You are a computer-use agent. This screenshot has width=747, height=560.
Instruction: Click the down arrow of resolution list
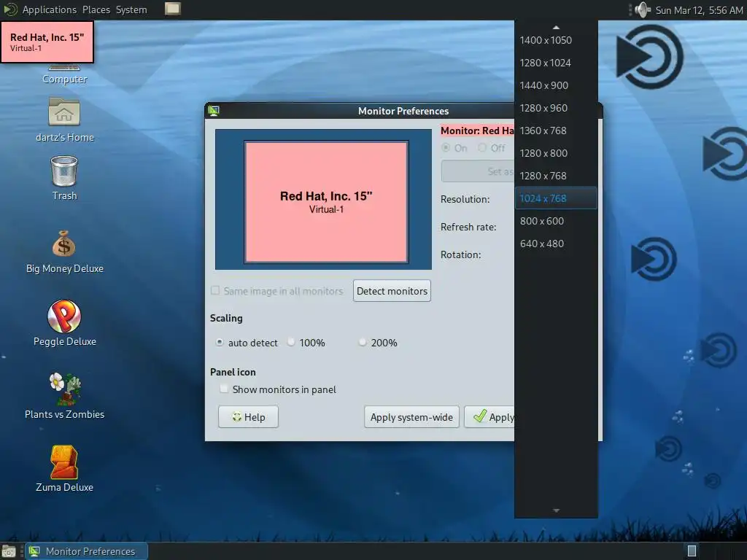point(556,510)
